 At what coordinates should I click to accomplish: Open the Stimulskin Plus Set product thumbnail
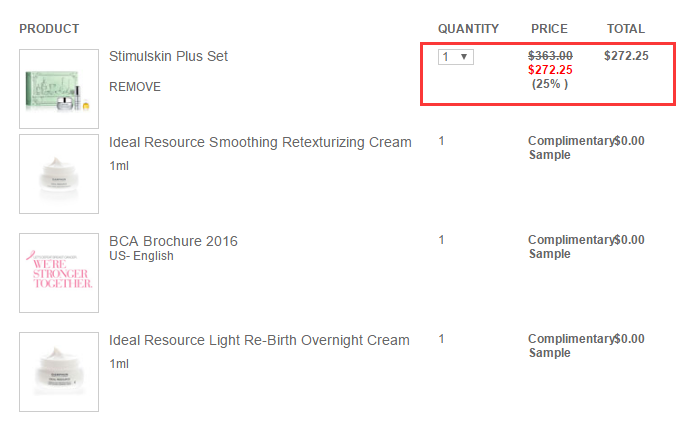point(59,89)
